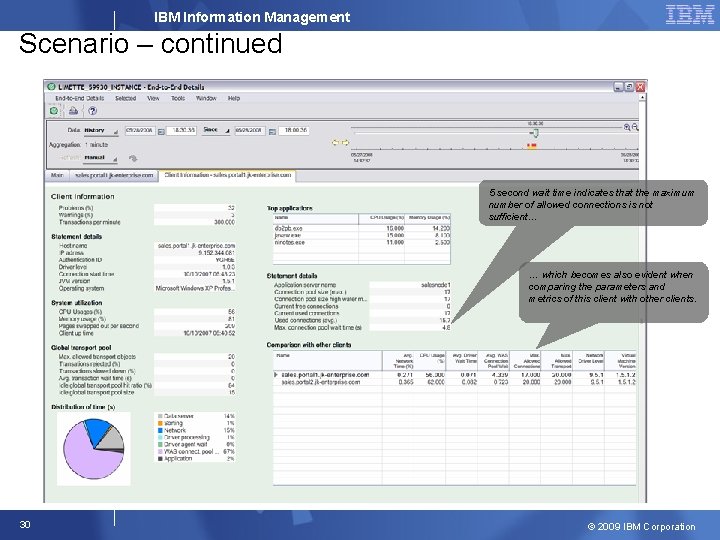
Task: Switch to the sales.portal1.jk-enterprise.com tab
Action: coord(114,175)
